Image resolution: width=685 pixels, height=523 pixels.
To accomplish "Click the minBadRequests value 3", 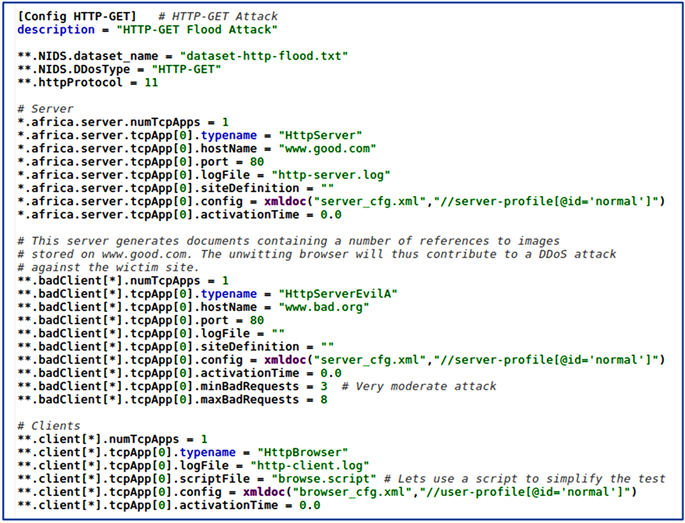I will (324, 386).
